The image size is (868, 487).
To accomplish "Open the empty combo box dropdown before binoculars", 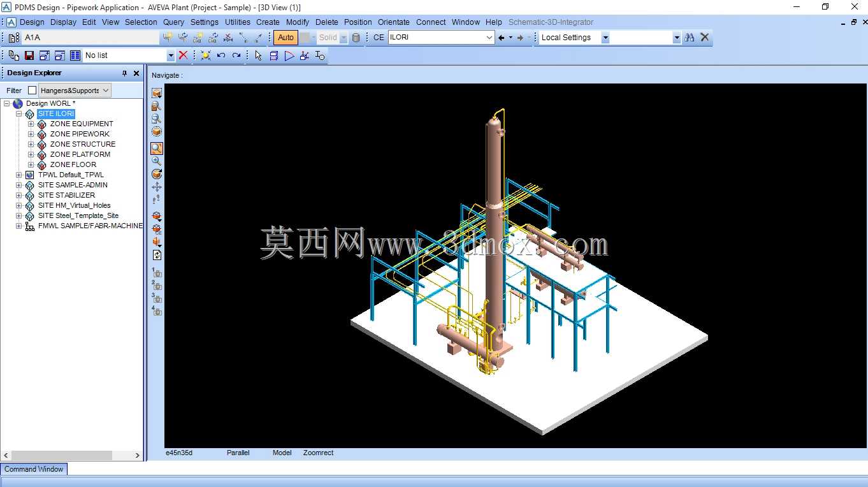I will coord(677,38).
